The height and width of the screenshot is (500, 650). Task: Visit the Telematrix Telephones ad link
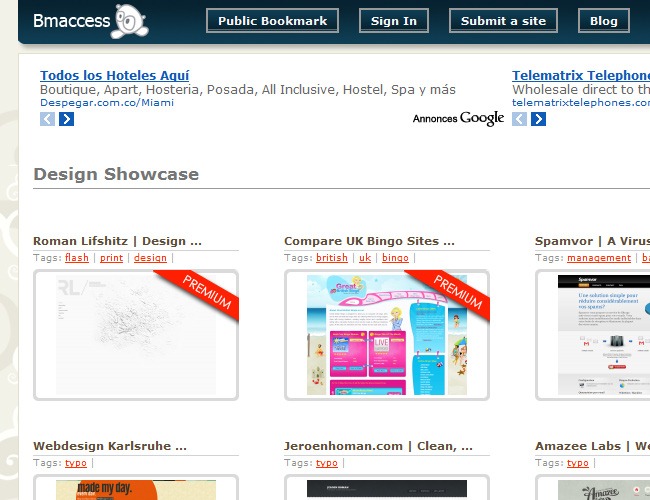(580, 75)
